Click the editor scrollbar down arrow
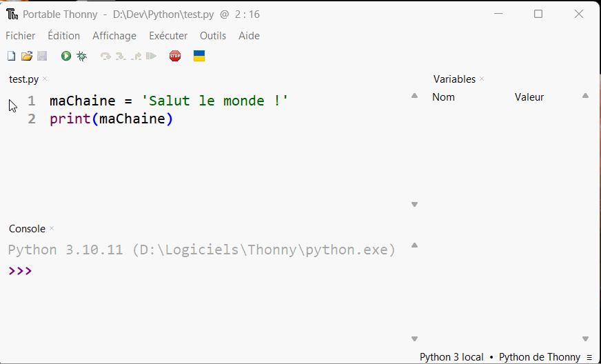The width and height of the screenshot is (601, 364). point(414,205)
